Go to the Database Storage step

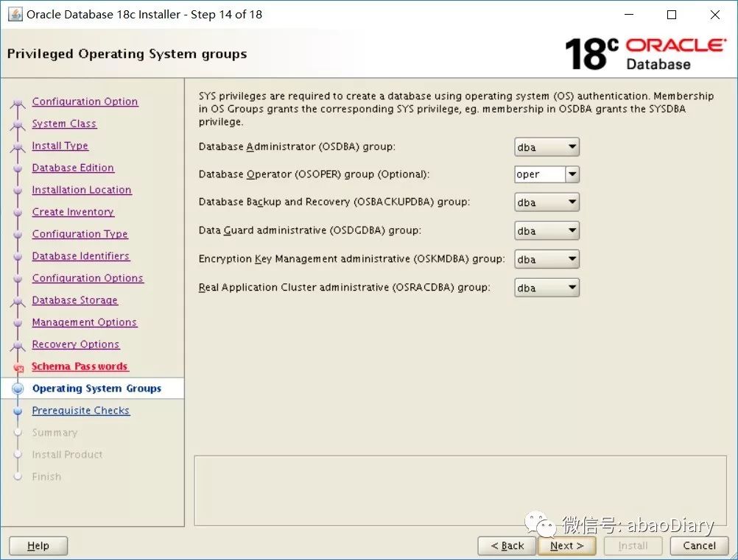(x=75, y=300)
